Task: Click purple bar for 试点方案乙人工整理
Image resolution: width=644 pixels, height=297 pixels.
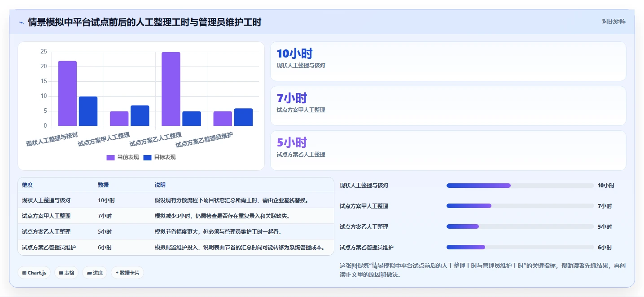Action: 171,89
